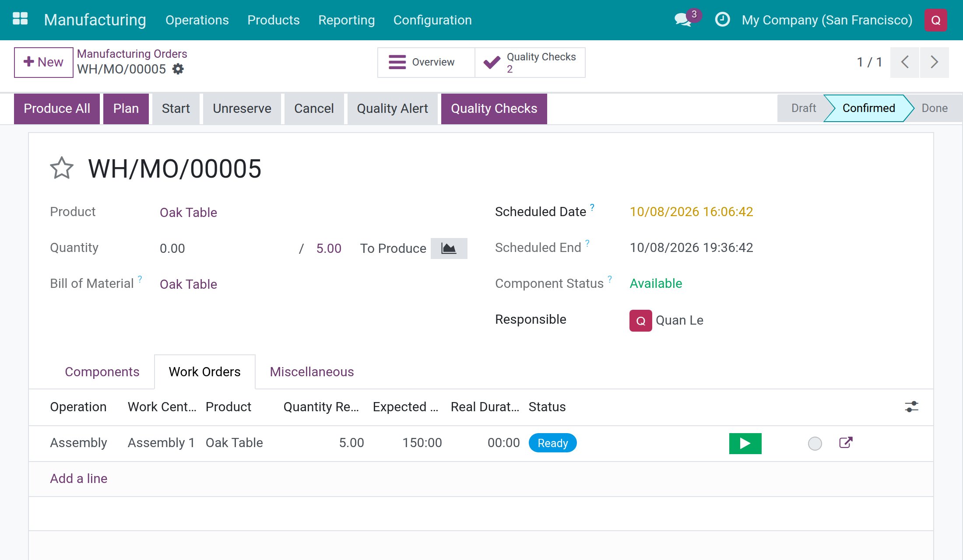Go to previous record arrow
The image size is (963, 560).
[905, 62]
